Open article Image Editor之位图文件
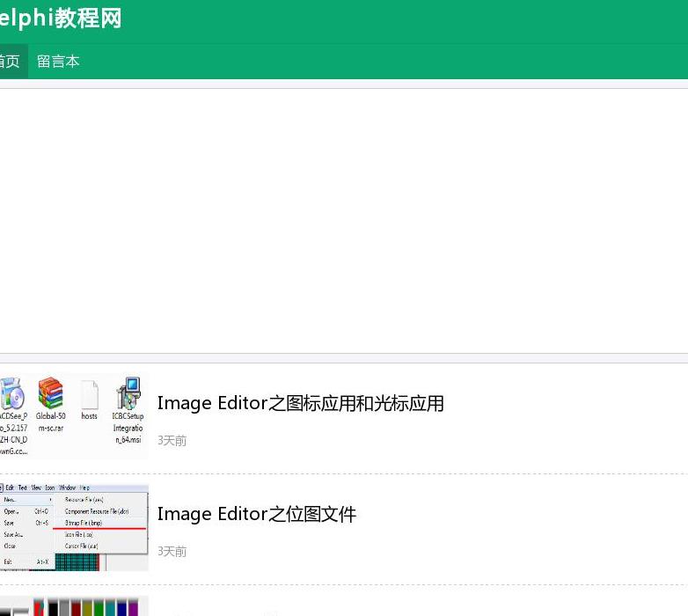Viewport: 688px width, 616px height. 257,514
